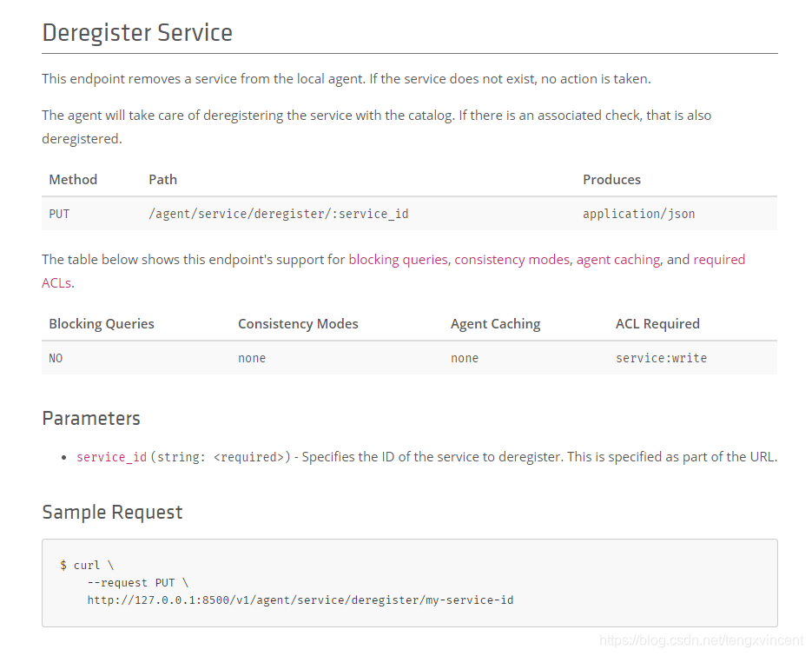Click the Deregister Service heading
Viewport: 812px width, 656px height.
pyautogui.click(x=137, y=33)
